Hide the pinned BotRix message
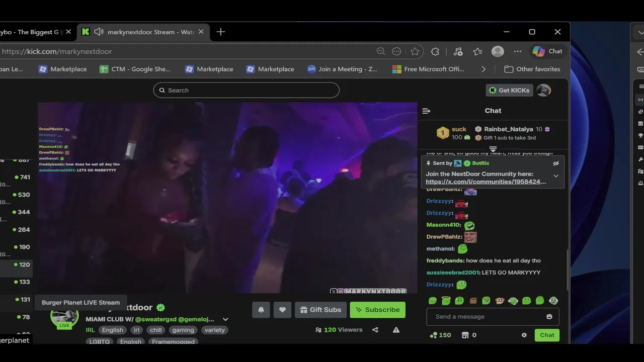 (556, 163)
